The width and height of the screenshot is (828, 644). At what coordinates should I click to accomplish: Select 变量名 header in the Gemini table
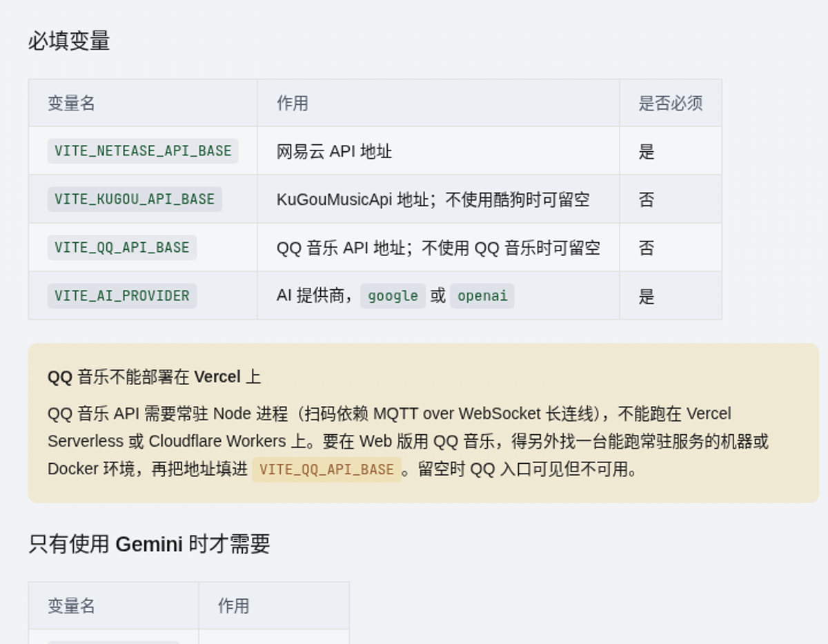72,606
